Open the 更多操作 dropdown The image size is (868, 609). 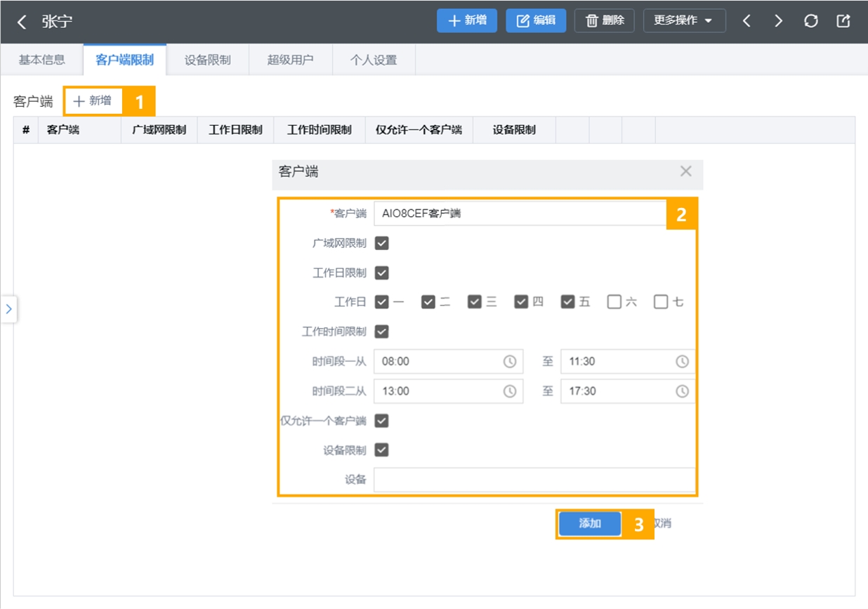[x=683, y=20]
